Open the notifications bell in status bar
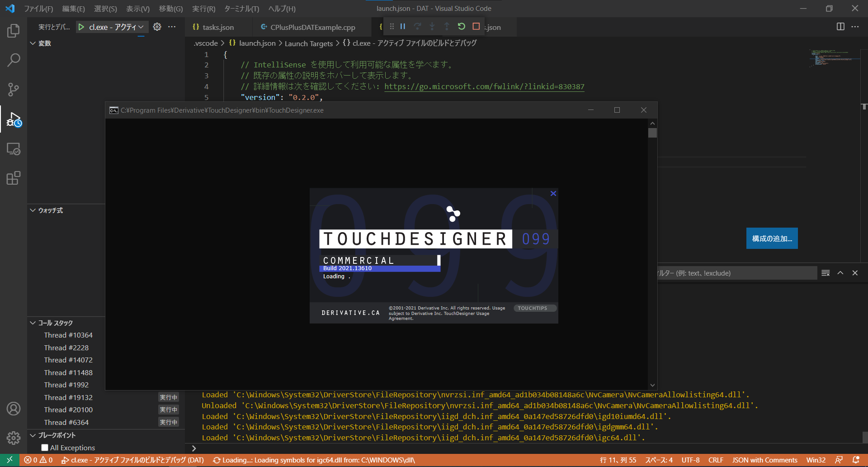 click(856, 460)
